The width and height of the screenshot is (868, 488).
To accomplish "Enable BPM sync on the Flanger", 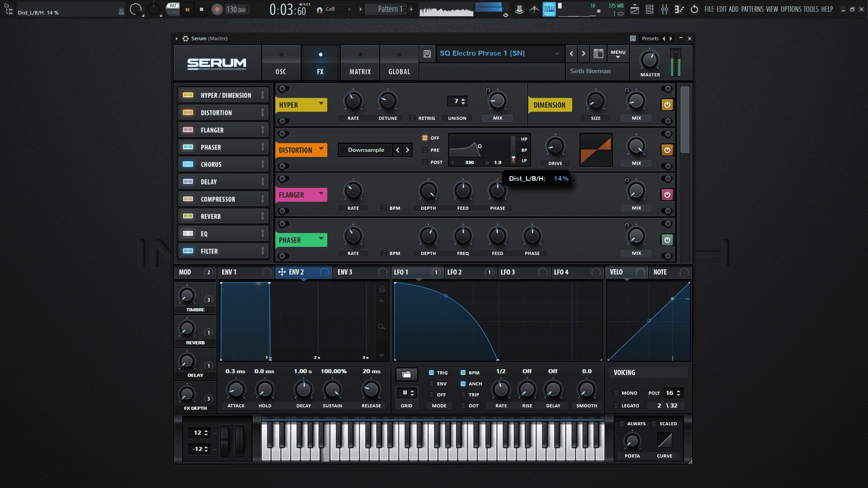I will tap(384, 208).
